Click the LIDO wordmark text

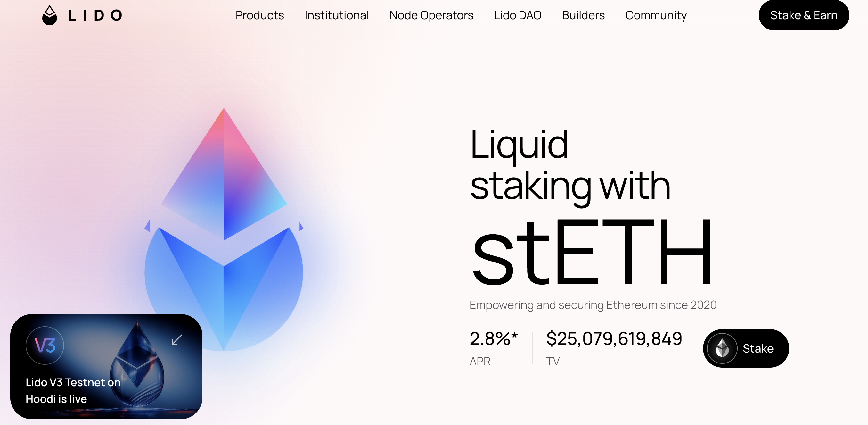click(95, 15)
